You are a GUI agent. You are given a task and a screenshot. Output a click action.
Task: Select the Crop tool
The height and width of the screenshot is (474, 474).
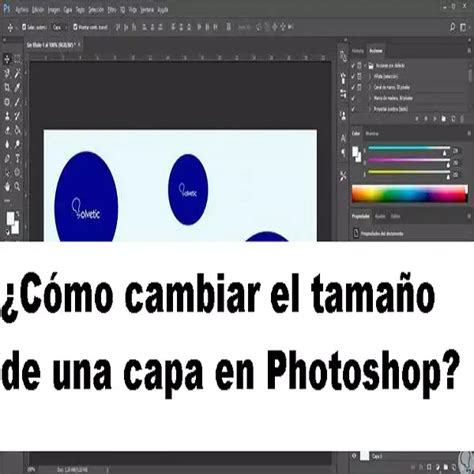[x=7, y=87]
